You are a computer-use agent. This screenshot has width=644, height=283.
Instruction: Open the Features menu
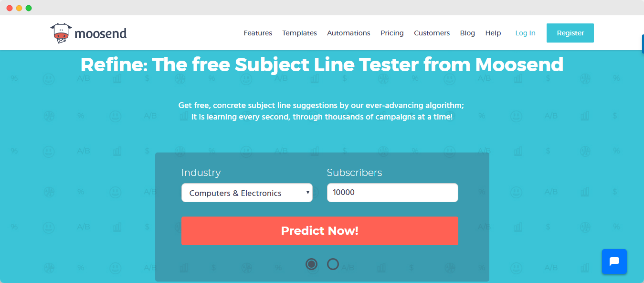point(258,33)
